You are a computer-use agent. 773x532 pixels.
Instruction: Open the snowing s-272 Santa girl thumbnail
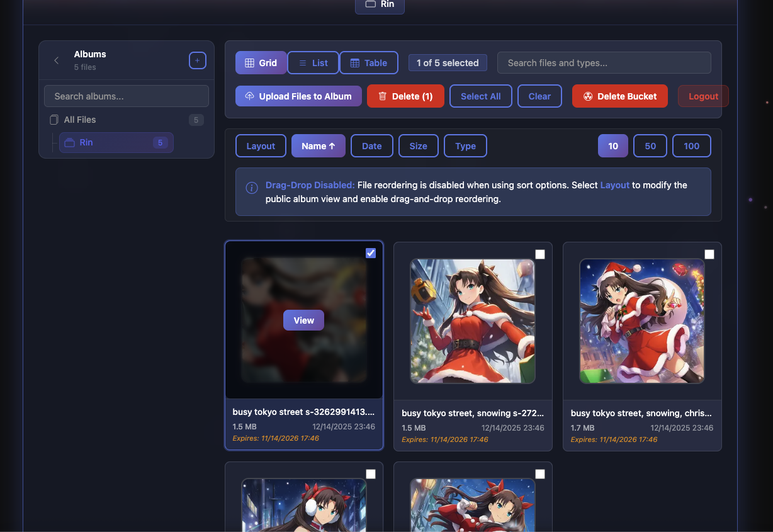click(x=473, y=321)
